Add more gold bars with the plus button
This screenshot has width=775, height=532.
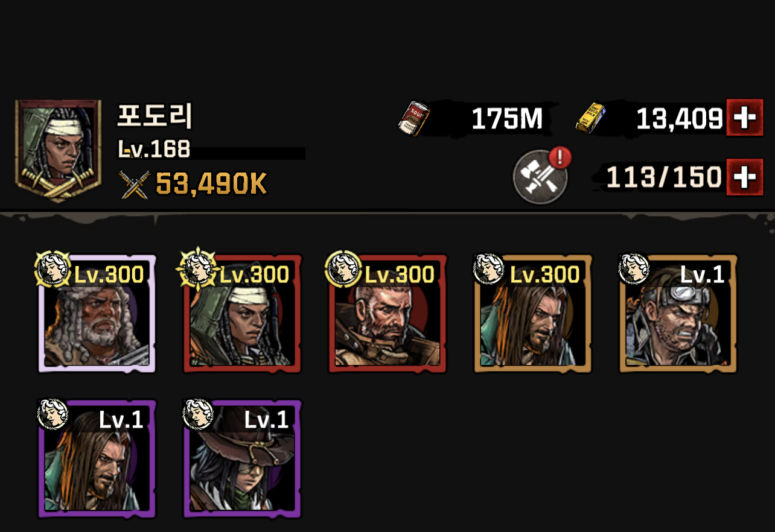(x=744, y=119)
